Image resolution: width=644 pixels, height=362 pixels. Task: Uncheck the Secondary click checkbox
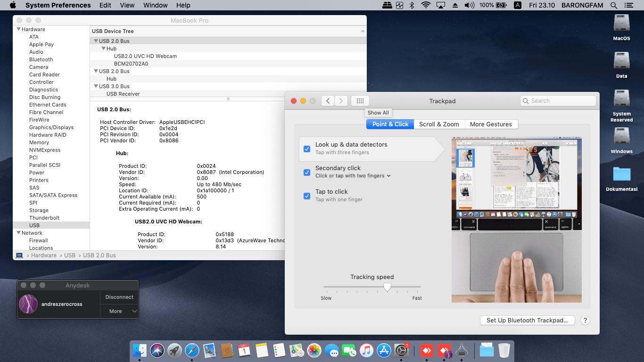click(307, 172)
